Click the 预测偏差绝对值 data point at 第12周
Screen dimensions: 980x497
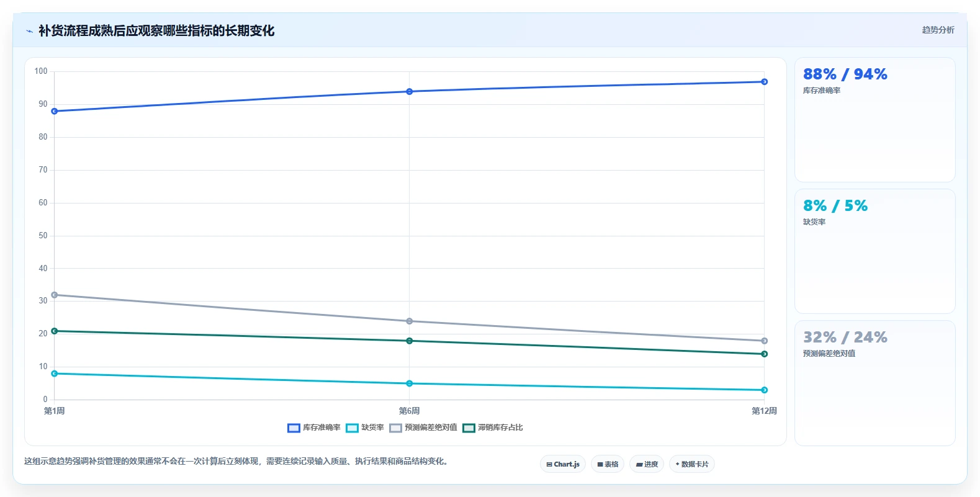765,341
